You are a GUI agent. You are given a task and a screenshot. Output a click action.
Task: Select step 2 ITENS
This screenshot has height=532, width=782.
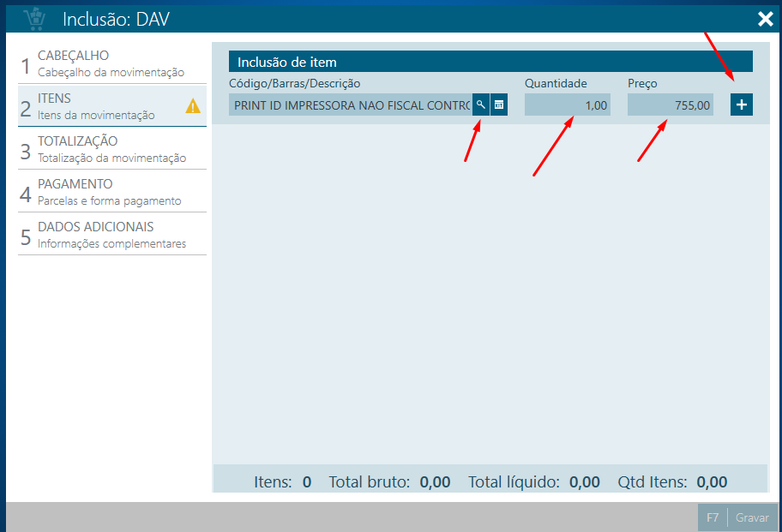112,106
